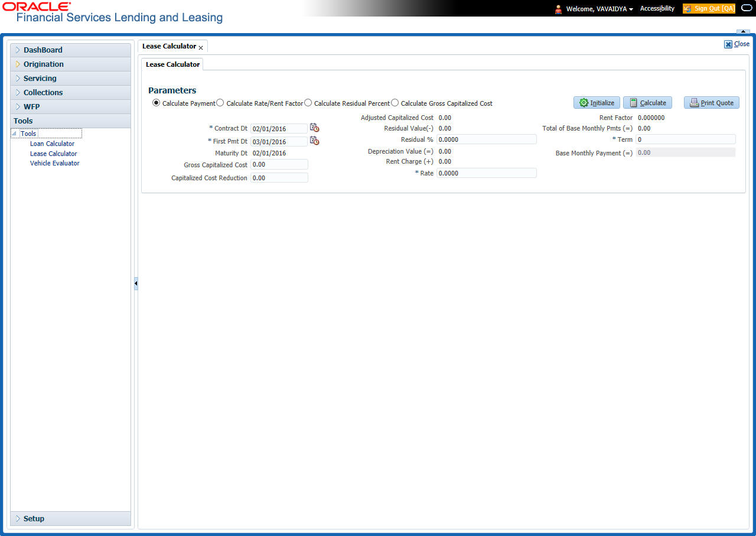The height and width of the screenshot is (536, 756).
Task: Click the Base Monthly Payment field
Action: pyautogui.click(x=686, y=152)
